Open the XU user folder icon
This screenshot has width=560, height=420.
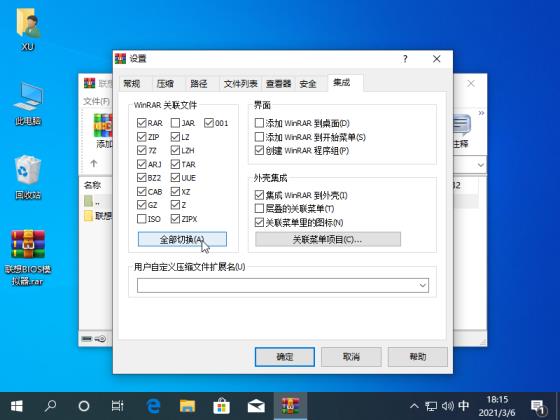pyautogui.click(x=28, y=30)
